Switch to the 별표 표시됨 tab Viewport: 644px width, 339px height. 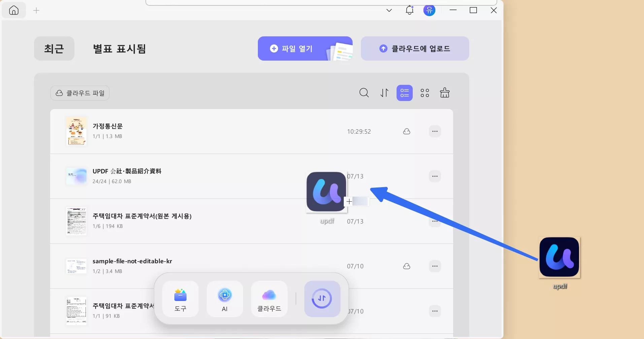[x=119, y=48]
